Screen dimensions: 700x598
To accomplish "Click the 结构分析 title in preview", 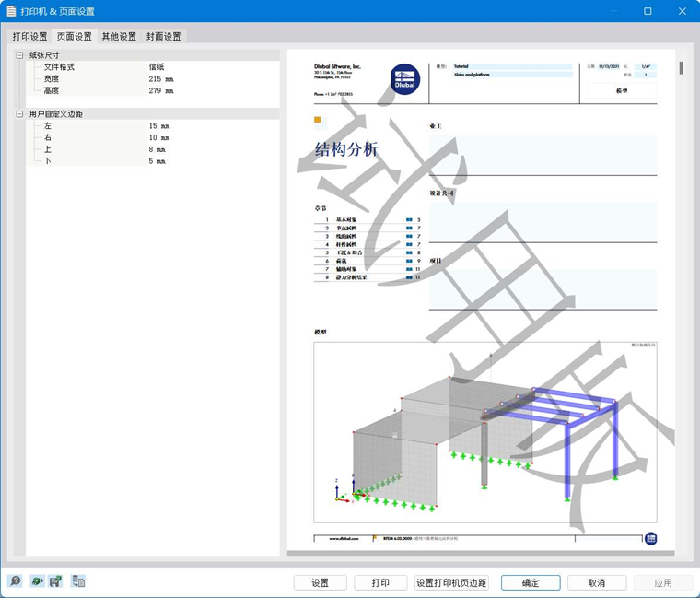I will (346, 149).
